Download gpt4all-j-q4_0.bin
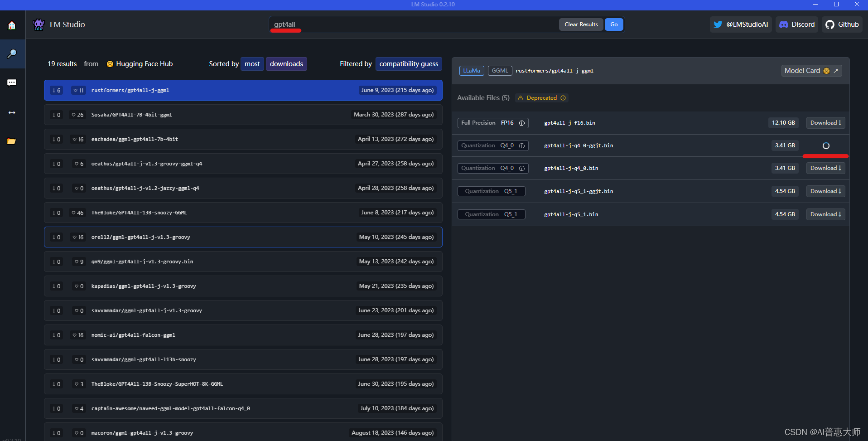Screen dimensions: 868x441 [825, 168]
